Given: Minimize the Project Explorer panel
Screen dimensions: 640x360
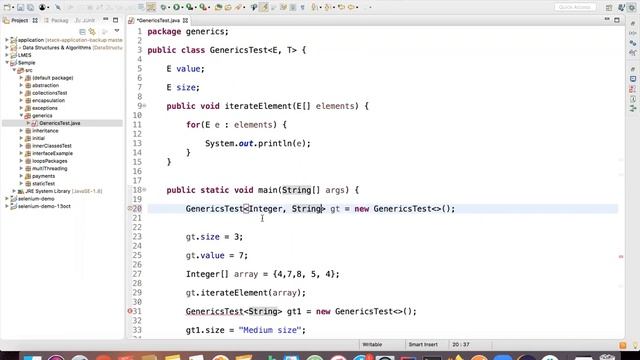Looking at the screenshot, I should pos(106,20).
